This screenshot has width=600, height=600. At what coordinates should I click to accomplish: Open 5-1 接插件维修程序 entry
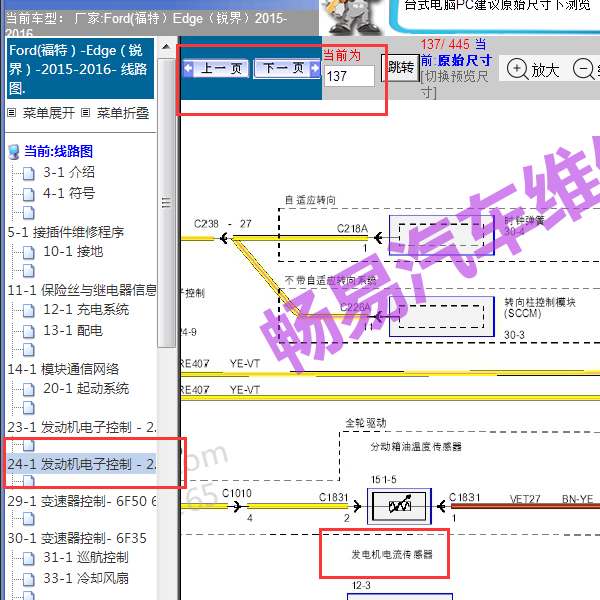[x=66, y=232]
